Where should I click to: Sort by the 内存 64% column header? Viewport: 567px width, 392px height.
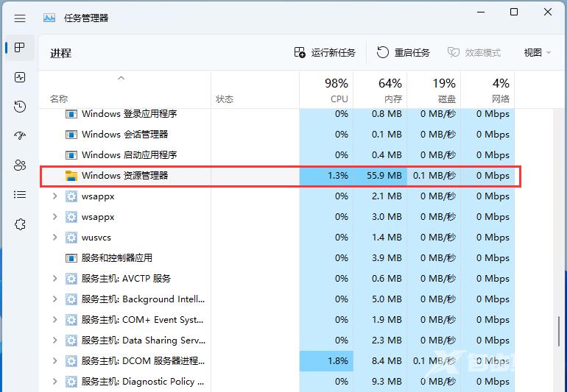click(380, 90)
